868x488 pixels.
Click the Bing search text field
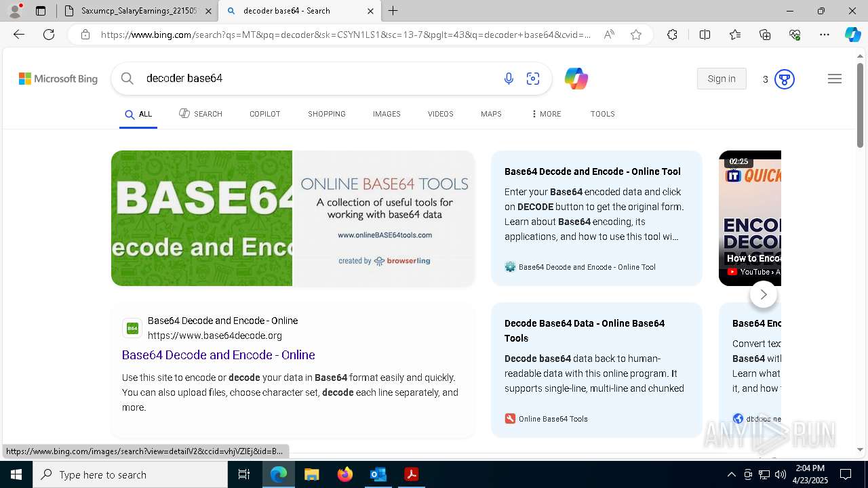coord(319,79)
